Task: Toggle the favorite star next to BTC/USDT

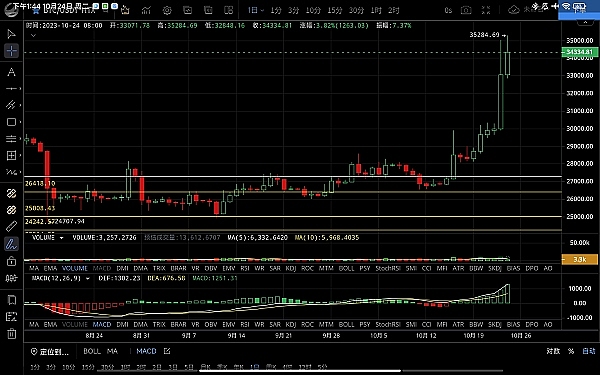Action: [36, 10]
